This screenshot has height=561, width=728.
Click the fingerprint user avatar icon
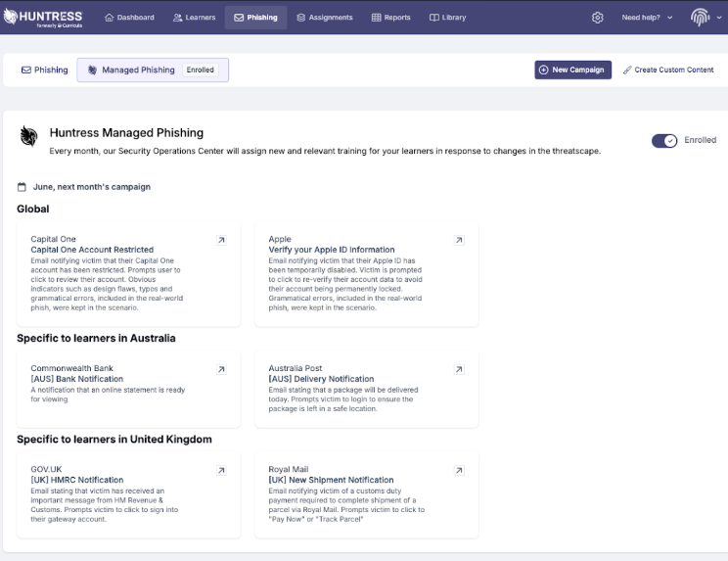tap(700, 18)
